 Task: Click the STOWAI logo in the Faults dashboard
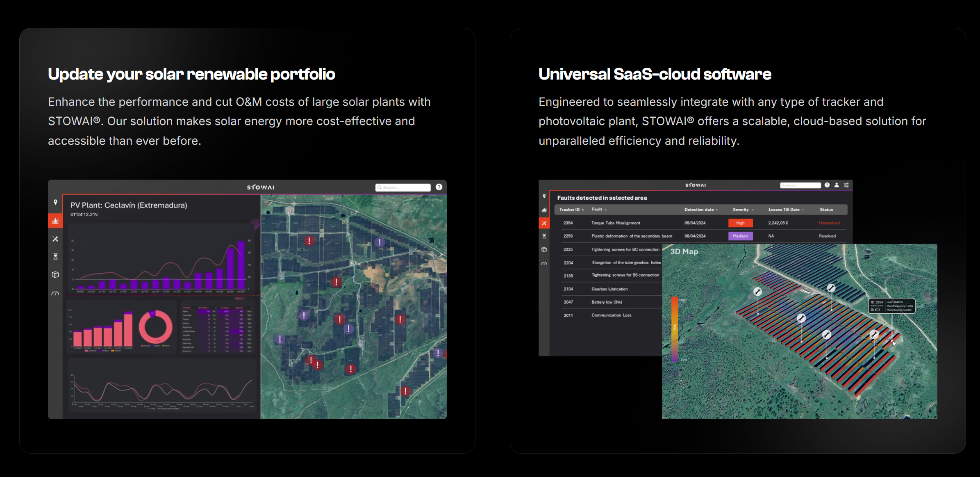pos(696,185)
